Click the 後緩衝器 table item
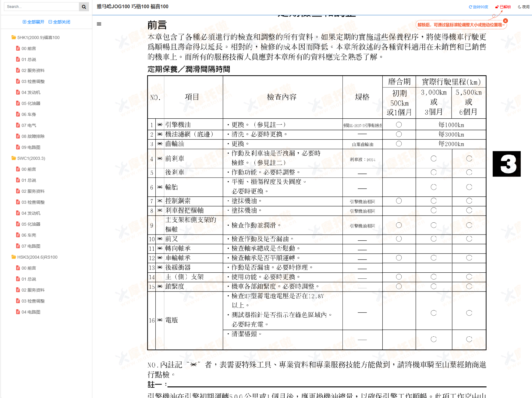The image size is (532, 398). (178, 267)
